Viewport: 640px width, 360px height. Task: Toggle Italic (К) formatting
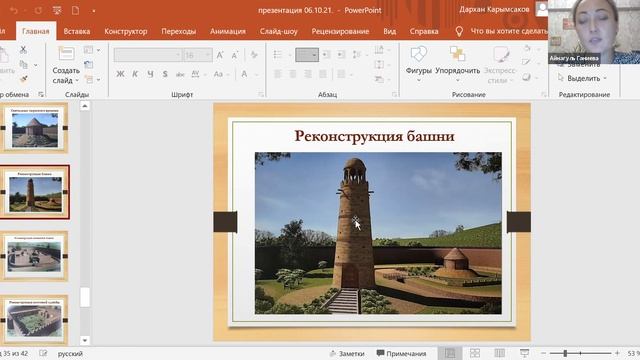[135, 74]
